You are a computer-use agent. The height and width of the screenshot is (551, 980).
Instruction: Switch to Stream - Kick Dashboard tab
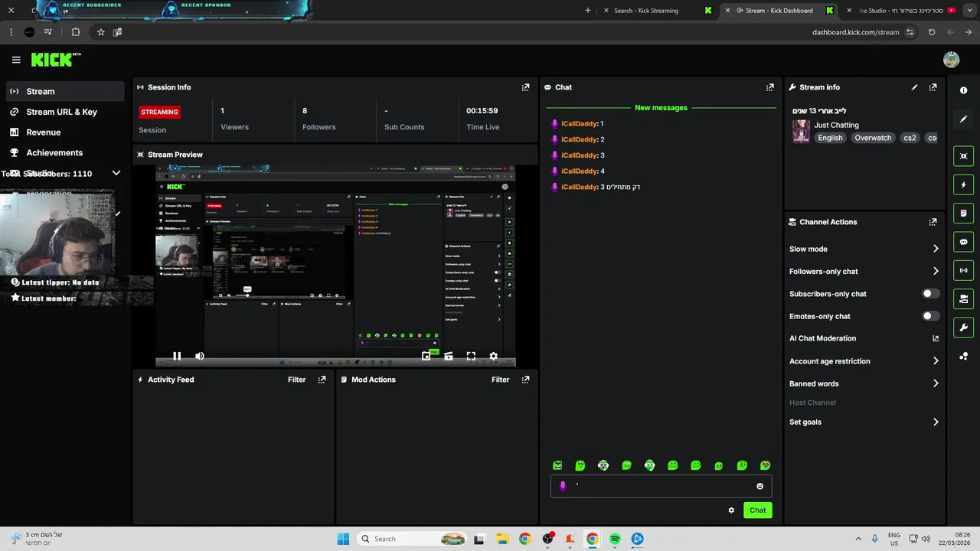(779, 11)
